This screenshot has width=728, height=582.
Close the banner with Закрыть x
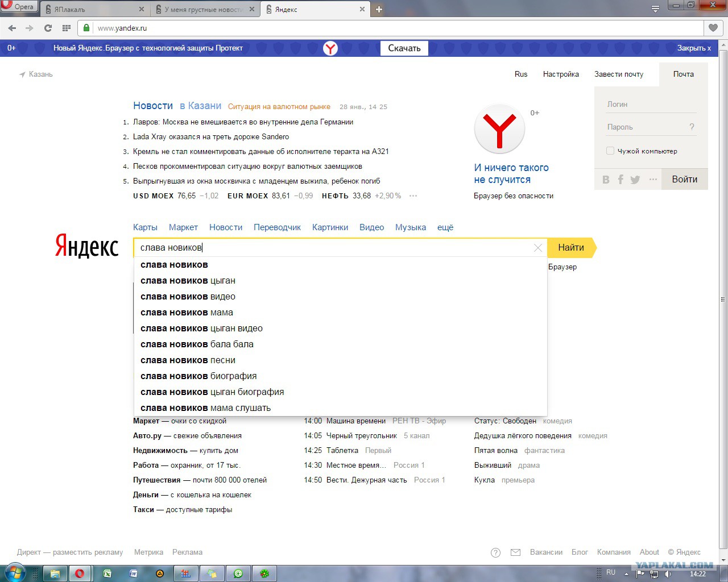694,48
